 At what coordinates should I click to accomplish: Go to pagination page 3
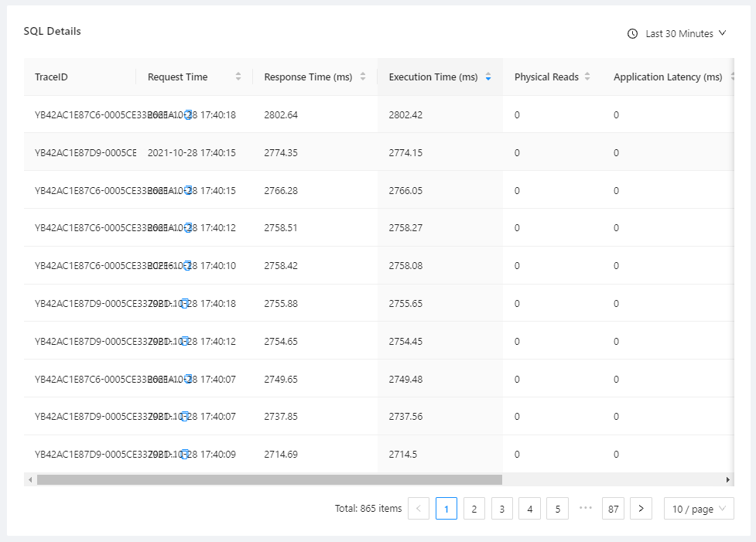click(x=502, y=509)
